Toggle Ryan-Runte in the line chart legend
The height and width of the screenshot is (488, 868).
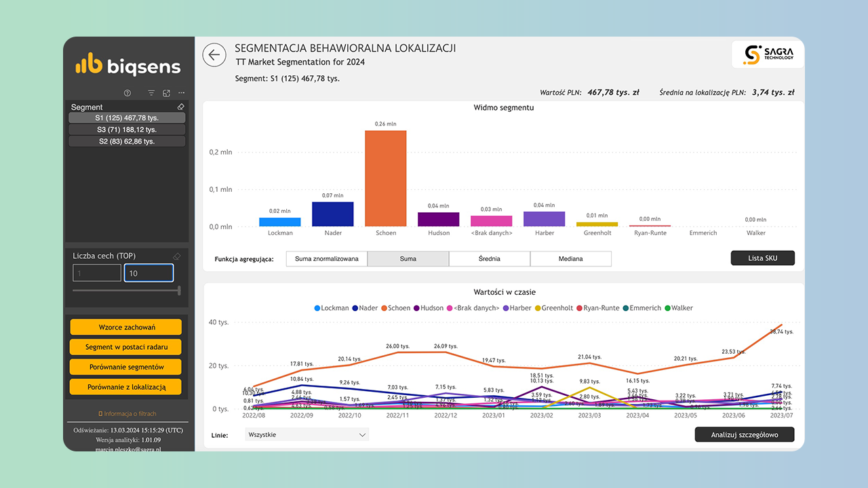[x=597, y=308]
